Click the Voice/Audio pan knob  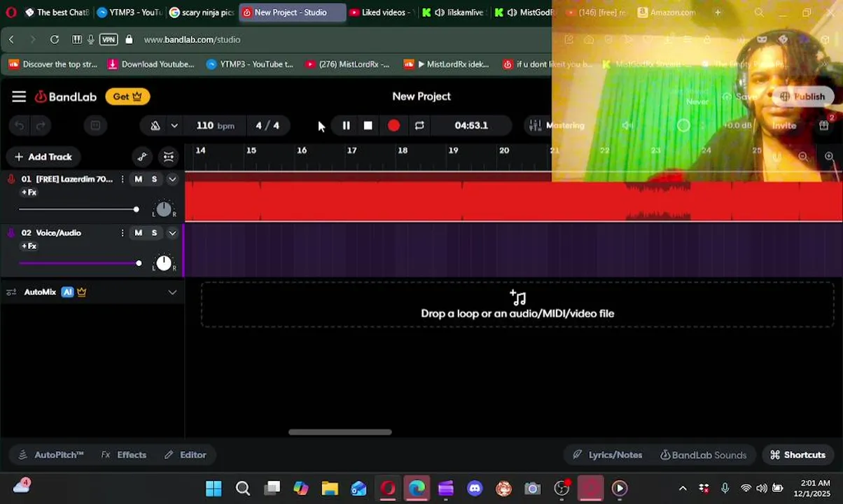coord(163,262)
